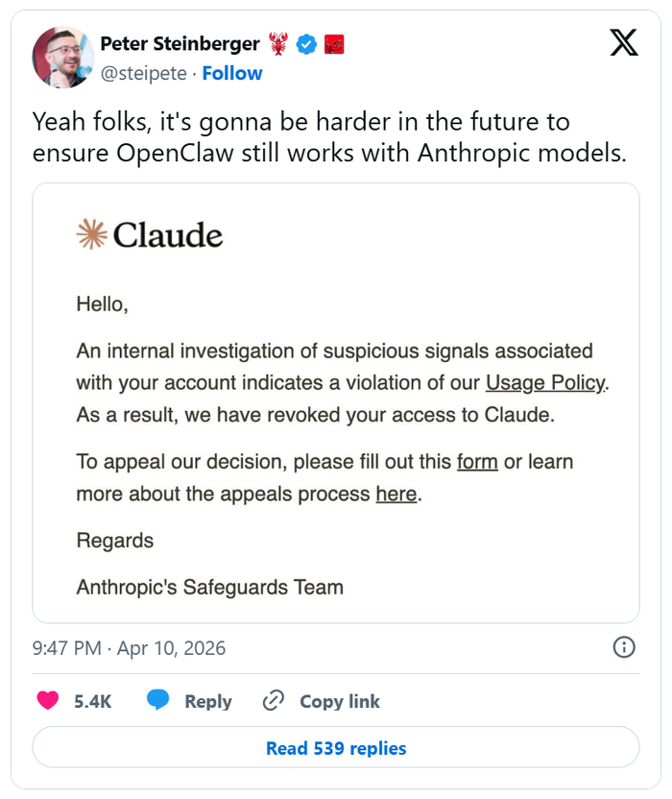
Task: Open the Peter Steinberger display name
Action: (x=180, y=43)
